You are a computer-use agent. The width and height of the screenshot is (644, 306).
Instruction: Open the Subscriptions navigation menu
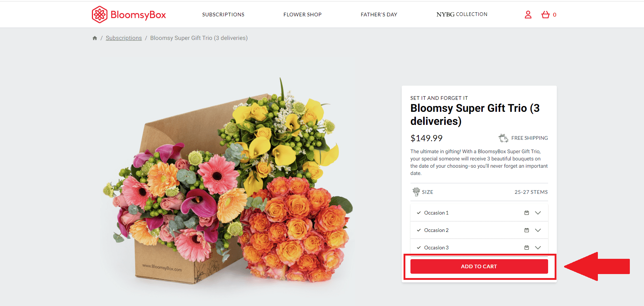[223, 15]
